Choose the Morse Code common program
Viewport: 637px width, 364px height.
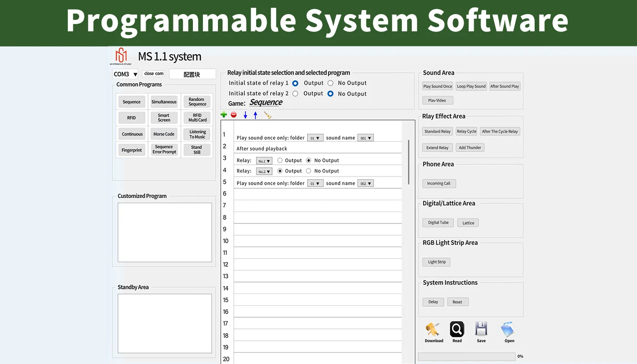(164, 134)
